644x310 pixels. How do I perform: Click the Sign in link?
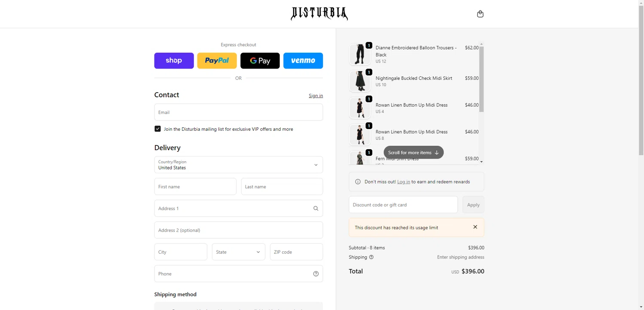[316, 96]
